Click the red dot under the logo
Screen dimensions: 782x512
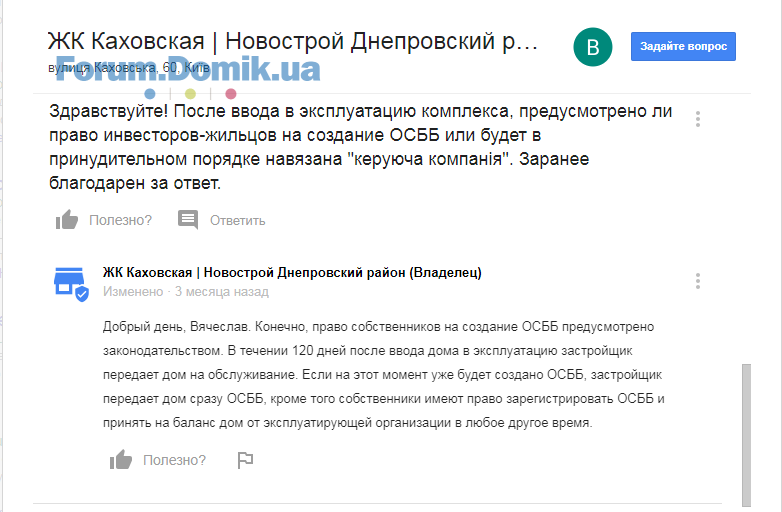click(230, 94)
